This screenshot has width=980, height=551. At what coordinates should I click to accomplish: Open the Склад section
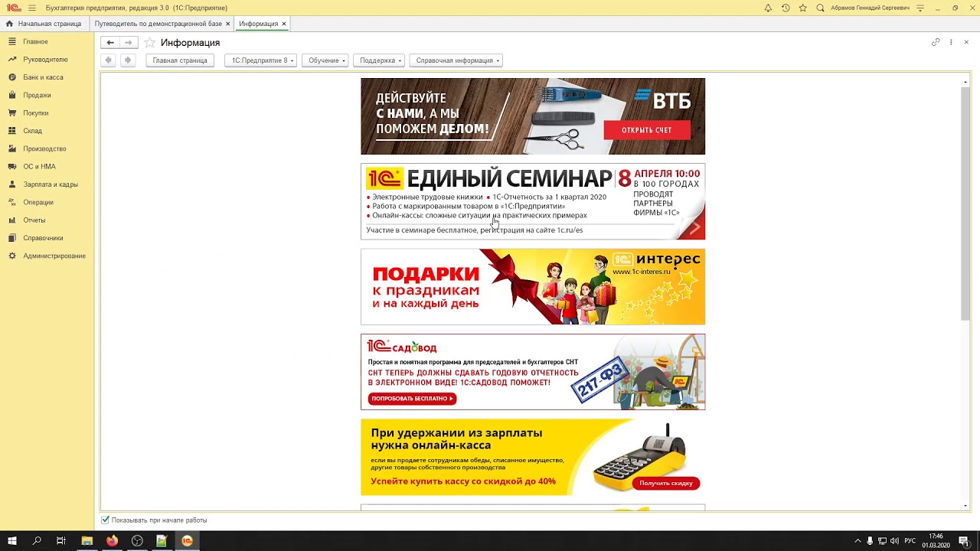pos(32,131)
